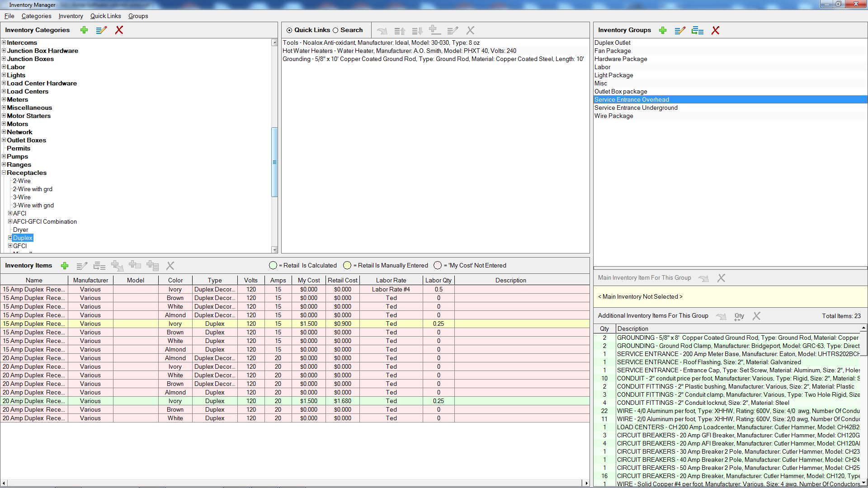Viewport: 868px width, 488px height.
Task: Add new inventory item green plus icon
Action: click(65, 266)
